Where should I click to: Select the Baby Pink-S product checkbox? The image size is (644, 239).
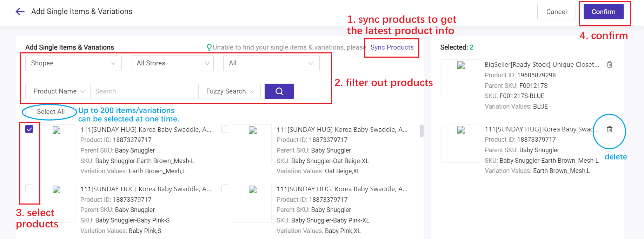tap(29, 188)
